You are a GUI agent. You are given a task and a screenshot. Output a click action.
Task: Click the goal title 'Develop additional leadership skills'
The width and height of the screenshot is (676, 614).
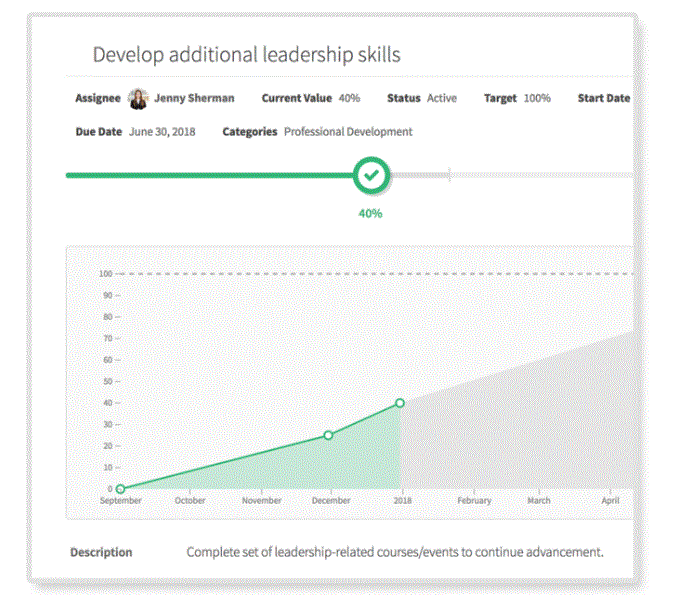tap(246, 54)
